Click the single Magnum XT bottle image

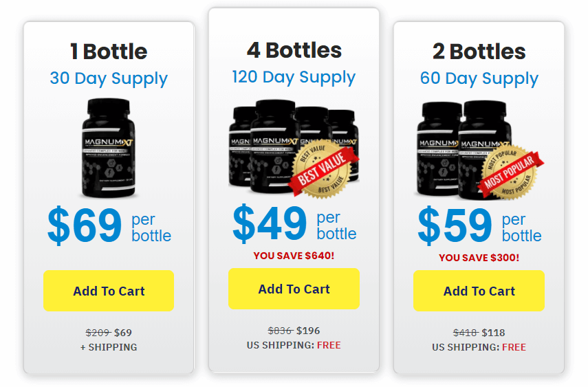coord(109,148)
